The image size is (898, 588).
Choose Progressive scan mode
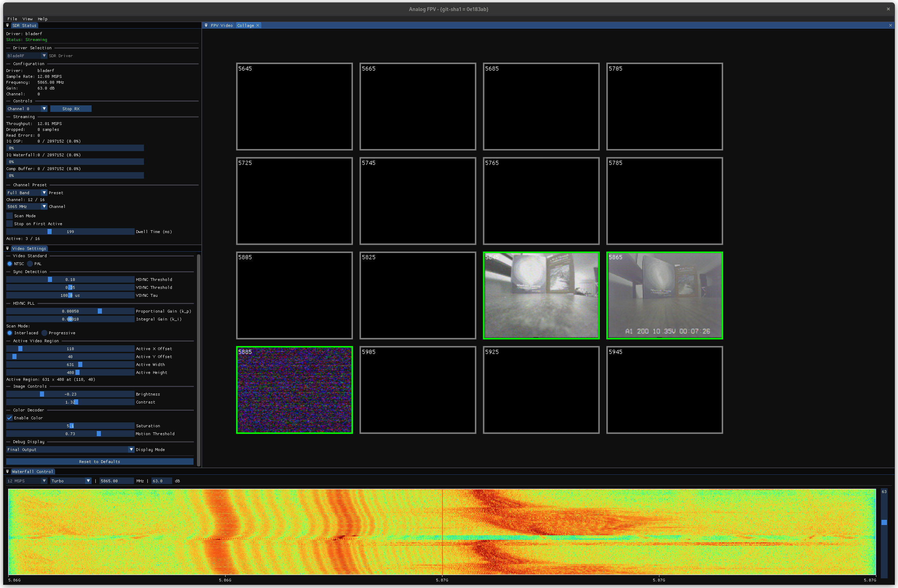click(x=44, y=333)
